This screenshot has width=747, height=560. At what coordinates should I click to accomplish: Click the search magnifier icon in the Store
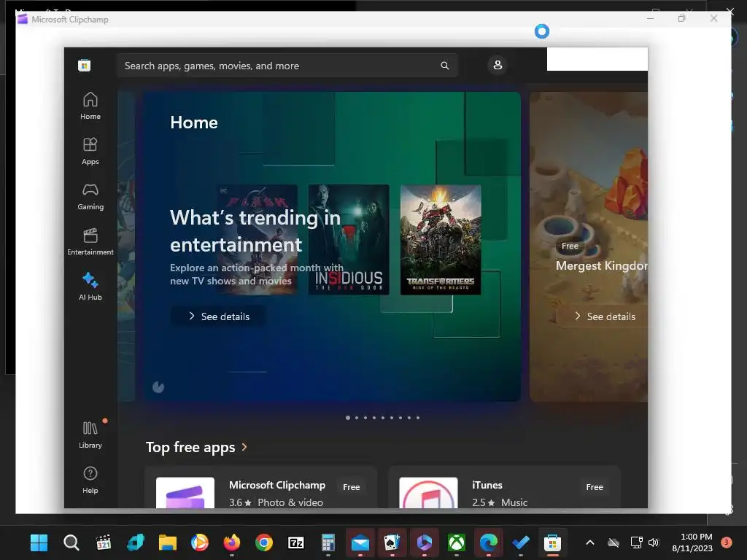click(x=444, y=65)
